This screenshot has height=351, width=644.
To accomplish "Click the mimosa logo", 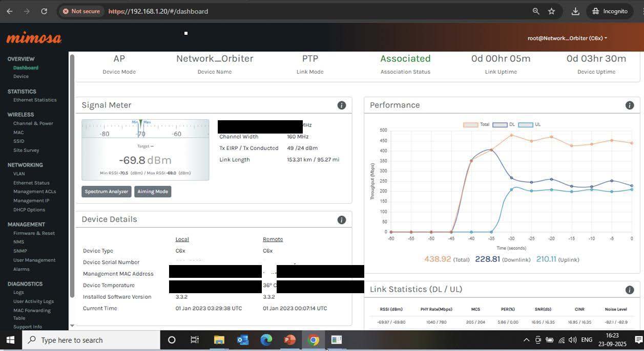I will pyautogui.click(x=34, y=38).
